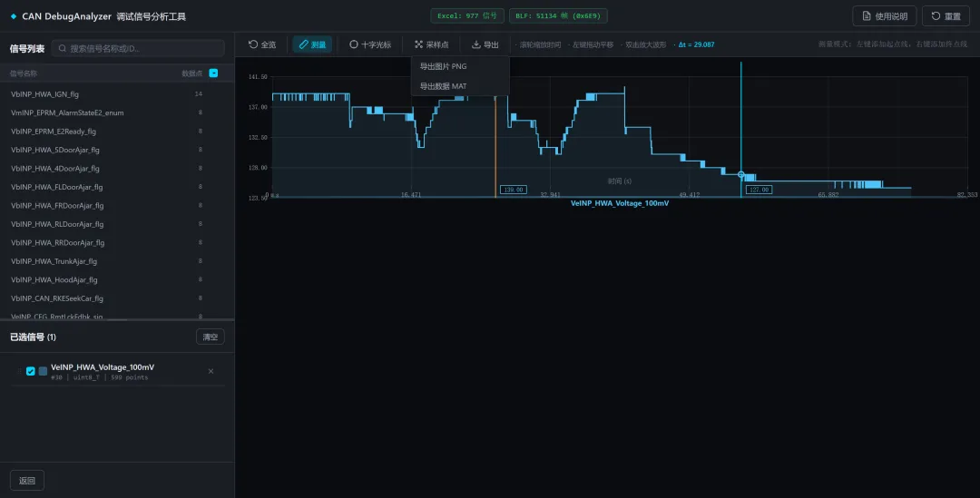Select signal VbINP_HWA_5DoorAjar_flg

point(117,150)
